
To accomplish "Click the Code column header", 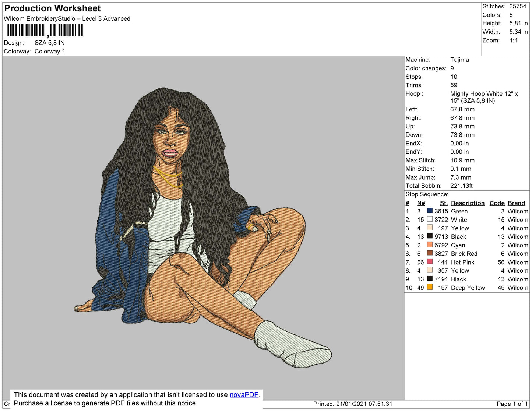I will (x=497, y=203).
